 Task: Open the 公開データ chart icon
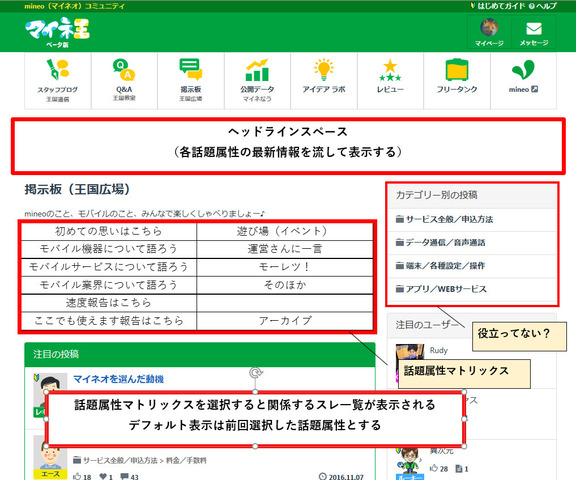click(257, 70)
